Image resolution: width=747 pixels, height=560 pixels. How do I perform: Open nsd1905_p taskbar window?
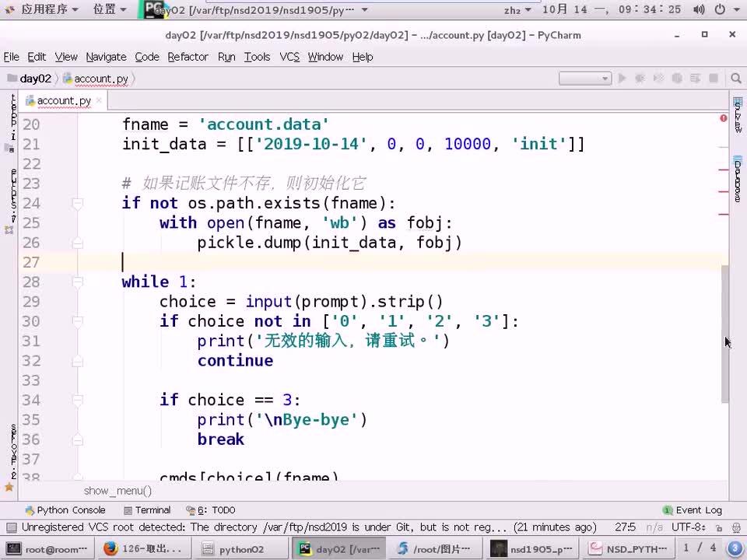pyautogui.click(x=532, y=548)
